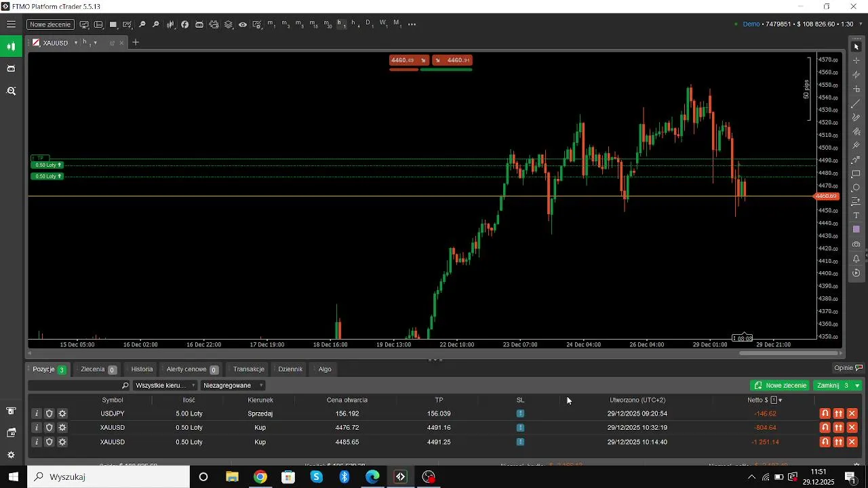Viewport: 868px width, 488px height.
Task: Open the Netto $ column sort arrow
Action: 781,401
